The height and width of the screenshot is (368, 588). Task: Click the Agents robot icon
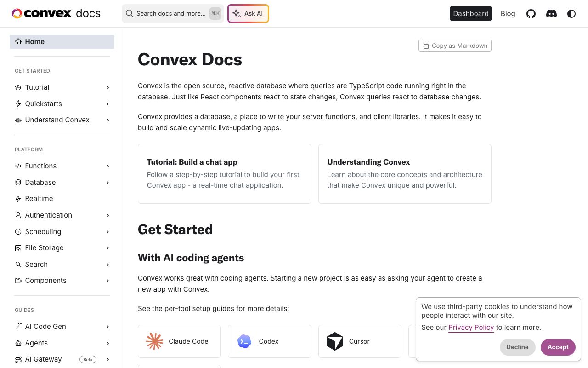tap(18, 343)
